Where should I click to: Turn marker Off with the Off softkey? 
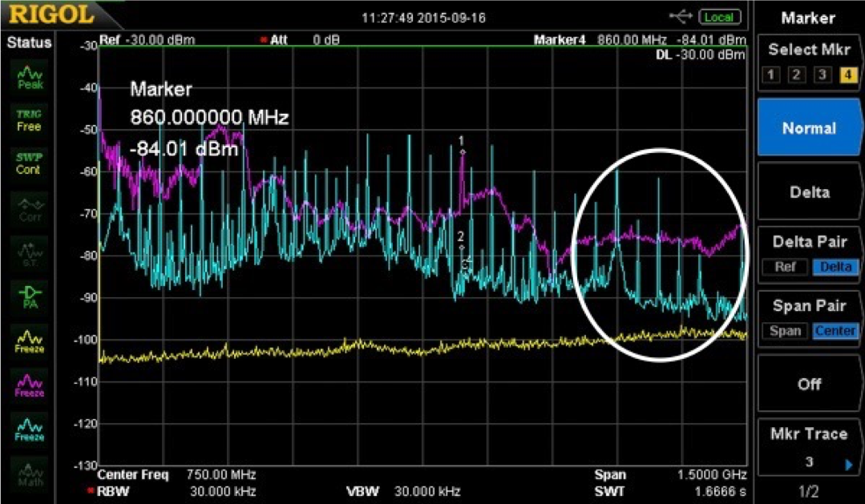pos(808,384)
